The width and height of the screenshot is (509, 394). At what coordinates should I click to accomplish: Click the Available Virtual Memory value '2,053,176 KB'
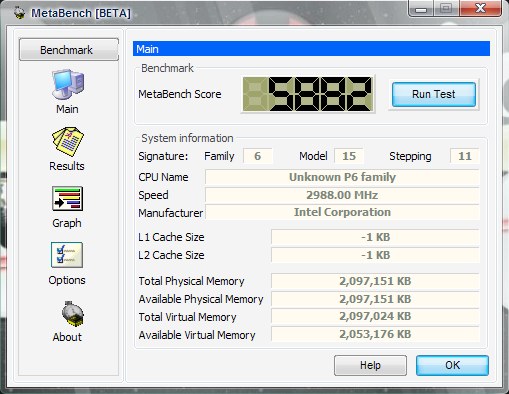click(375, 334)
